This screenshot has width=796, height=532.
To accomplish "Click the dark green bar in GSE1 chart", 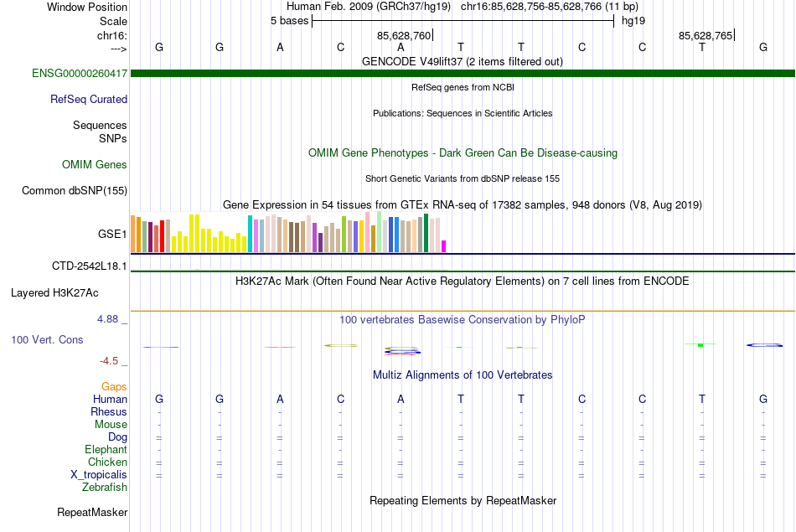I will [x=426, y=233].
